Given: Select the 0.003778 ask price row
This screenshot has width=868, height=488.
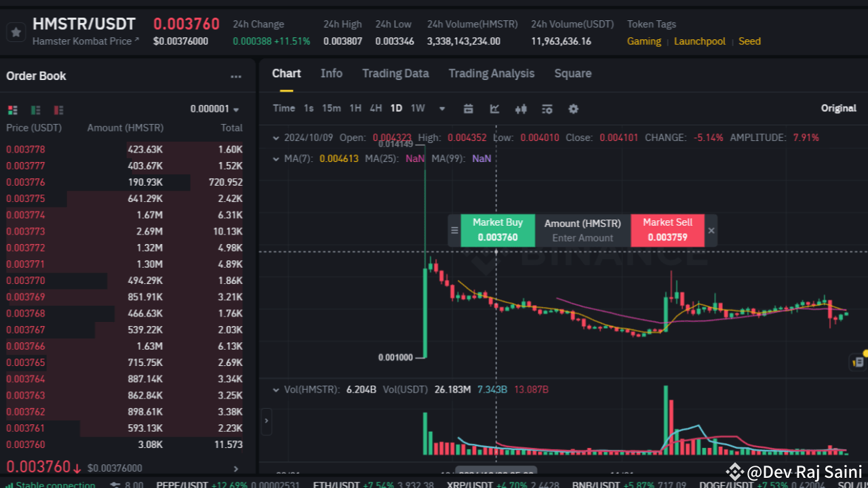Looking at the screenshot, I should point(125,149).
